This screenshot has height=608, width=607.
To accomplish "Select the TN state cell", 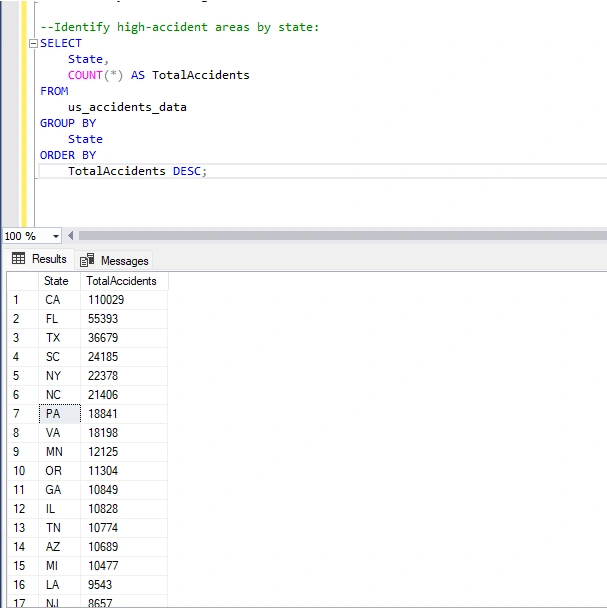I will pyautogui.click(x=59, y=528).
